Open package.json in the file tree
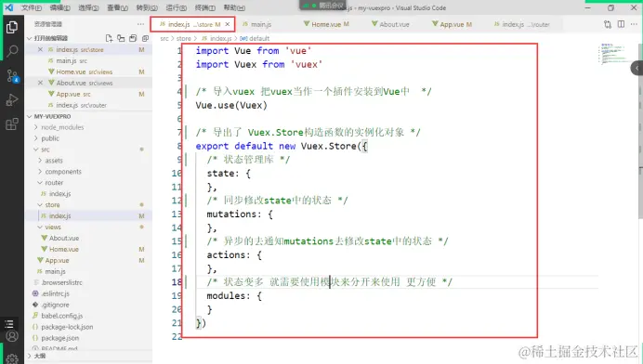Image resolution: width=643 pixels, height=364 pixels. click(59, 338)
